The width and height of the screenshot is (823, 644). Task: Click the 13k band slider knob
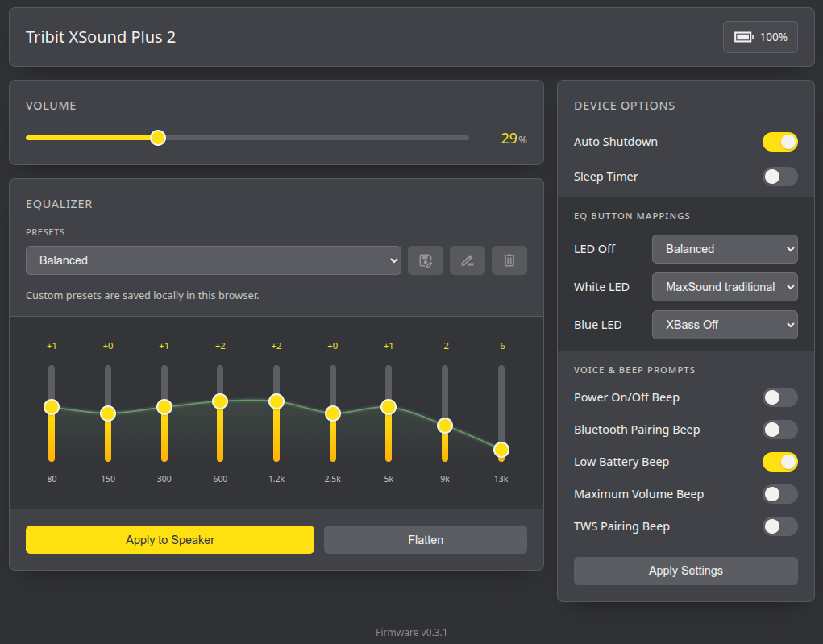coord(501,450)
